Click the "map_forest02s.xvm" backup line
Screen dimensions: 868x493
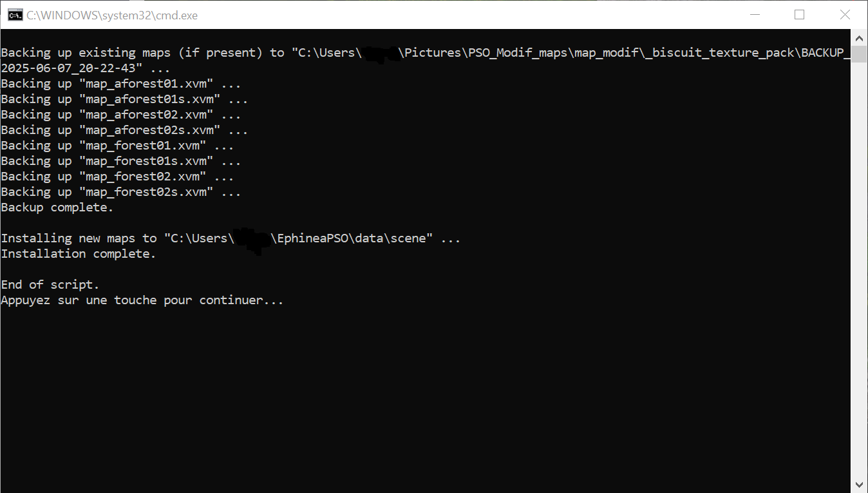pyautogui.click(x=121, y=192)
